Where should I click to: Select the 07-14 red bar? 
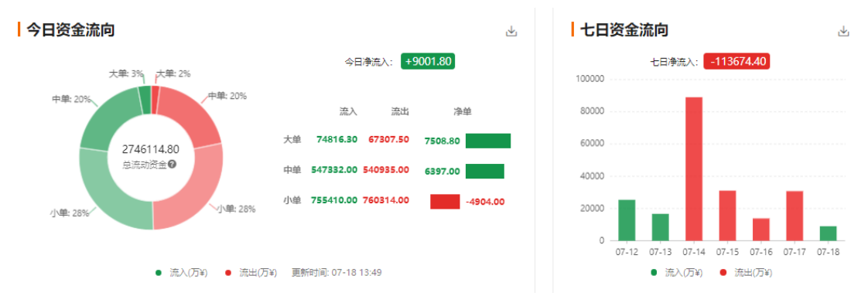point(694,168)
